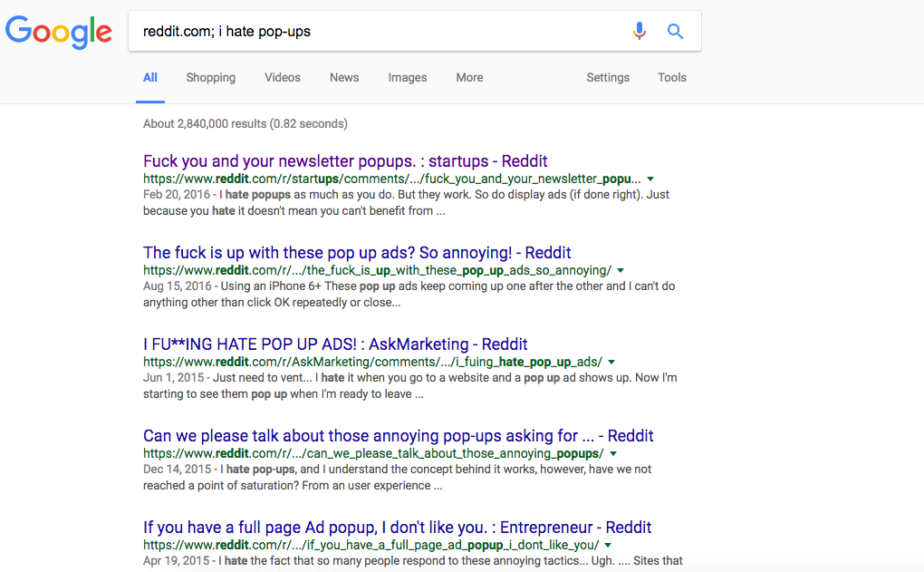Expand dropdown arrow beside newsletter popups result URL
This screenshot has height=572, width=924.
(650, 179)
